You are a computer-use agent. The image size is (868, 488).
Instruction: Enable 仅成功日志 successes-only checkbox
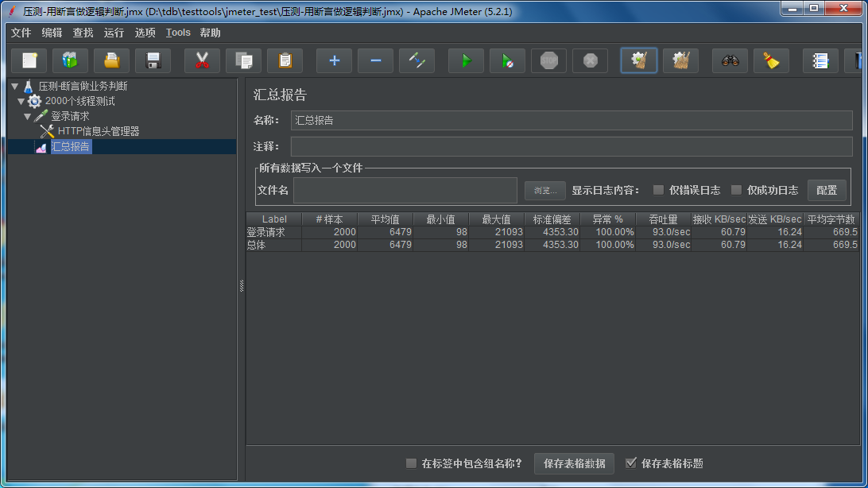pos(736,190)
